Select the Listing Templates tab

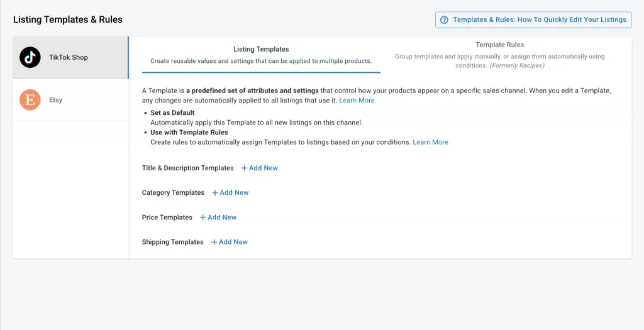pos(261,55)
